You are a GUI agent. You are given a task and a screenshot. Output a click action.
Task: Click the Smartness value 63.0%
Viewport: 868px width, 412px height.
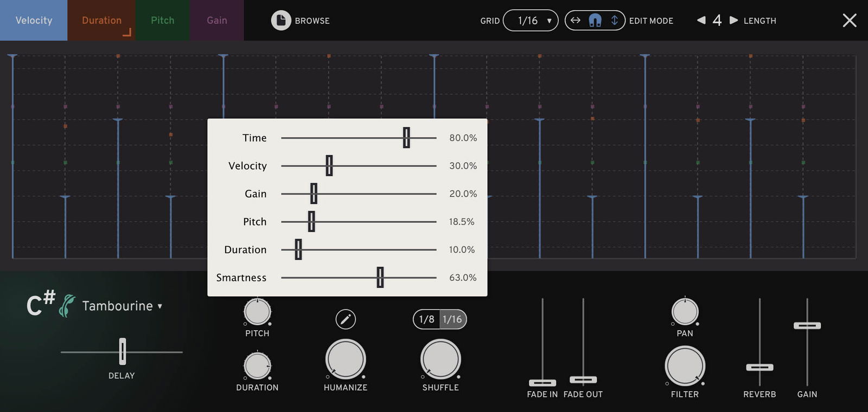(463, 278)
